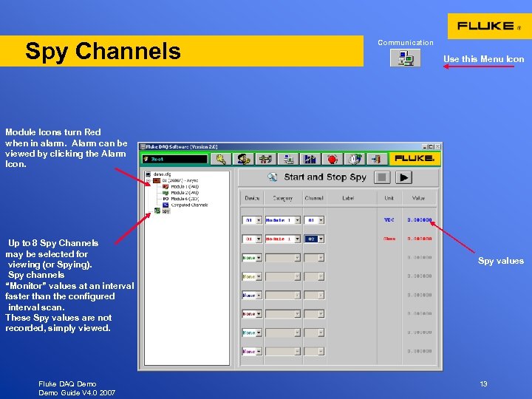Click the red Alarm toolbar icon
The width and height of the screenshot is (532, 399).
[332, 159]
